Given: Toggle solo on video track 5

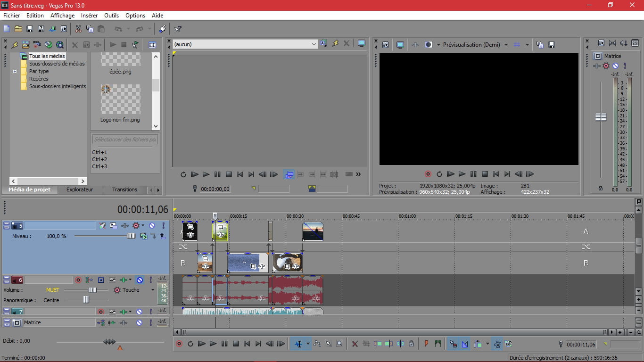Looking at the screenshot, I should coord(163,226).
